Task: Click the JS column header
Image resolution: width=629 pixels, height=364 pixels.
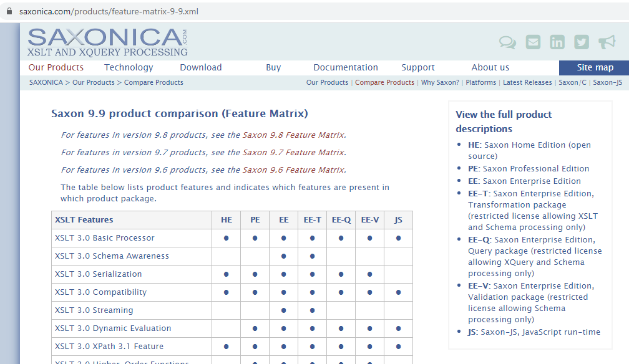Action: coord(398,220)
